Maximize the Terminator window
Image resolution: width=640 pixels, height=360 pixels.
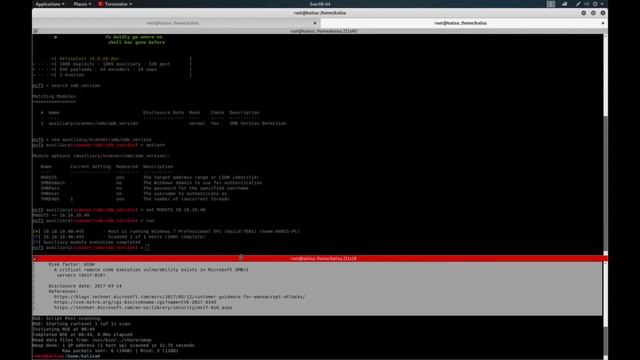593,13
